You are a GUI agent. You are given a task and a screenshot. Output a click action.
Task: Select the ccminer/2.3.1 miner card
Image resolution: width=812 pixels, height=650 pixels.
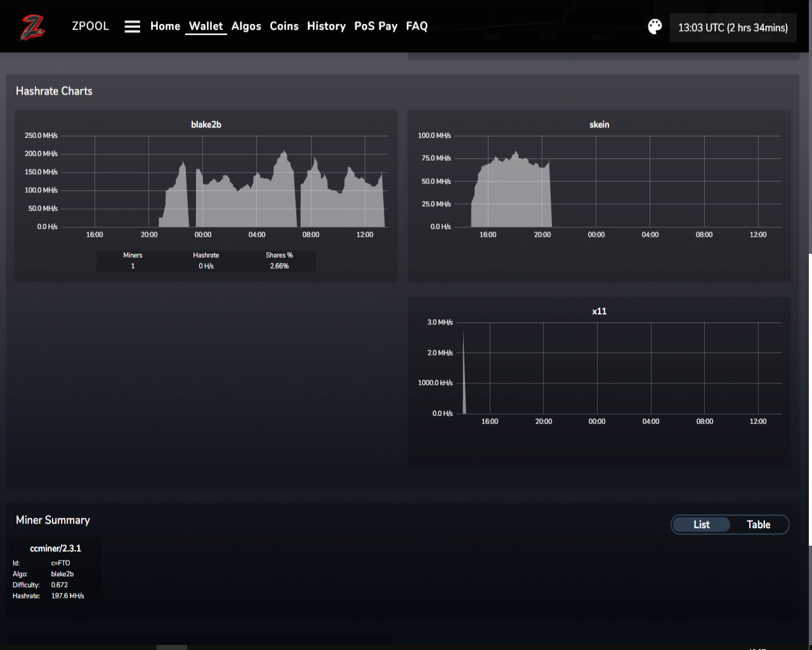click(55, 571)
